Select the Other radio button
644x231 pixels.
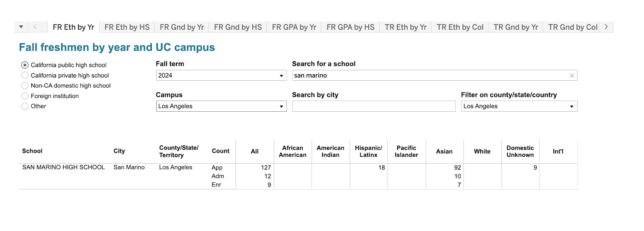25,106
